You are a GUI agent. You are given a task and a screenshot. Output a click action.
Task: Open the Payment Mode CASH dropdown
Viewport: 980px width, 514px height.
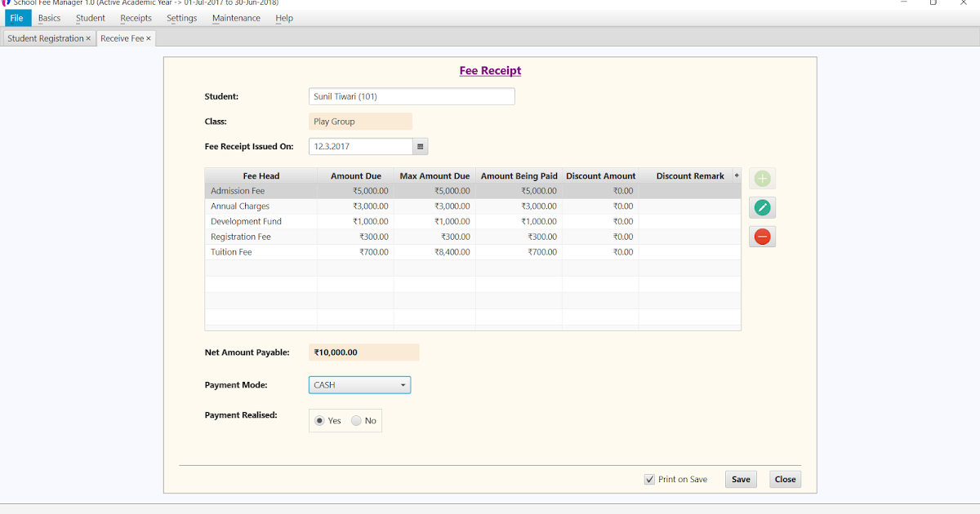click(x=359, y=384)
